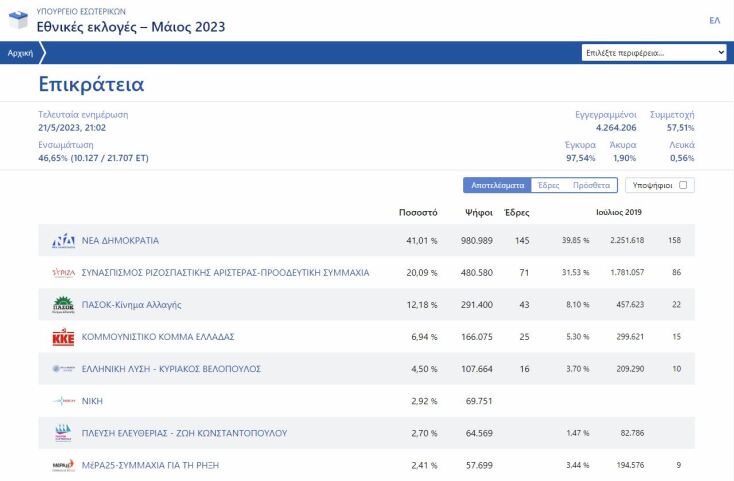Viewport: 734px width, 481px height.
Task: Click the ΜέΡΑ25 party logo
Action: click(63, 465)
